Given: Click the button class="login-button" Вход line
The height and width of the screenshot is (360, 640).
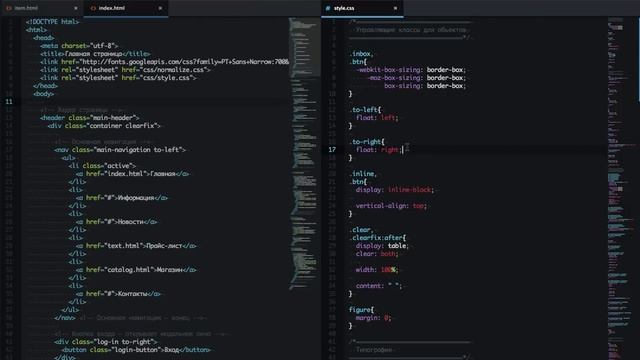Looking at the screenshot, I should 136,350.
